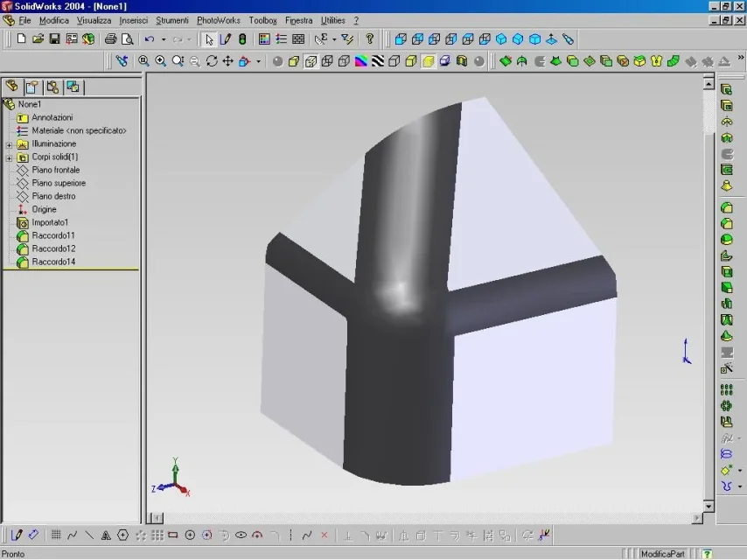Open the PhotoWorks menu
The height and width of the screenshot is (560, 747).
[219, 20]
